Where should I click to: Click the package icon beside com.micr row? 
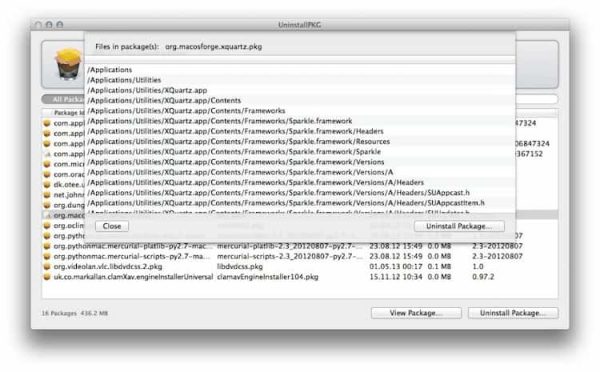click(x=47, y=164)
